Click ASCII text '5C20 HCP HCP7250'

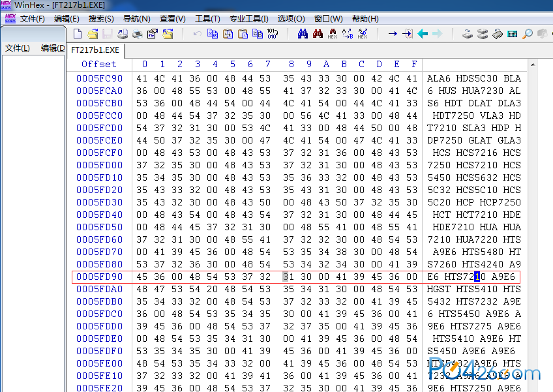[473, 202]
